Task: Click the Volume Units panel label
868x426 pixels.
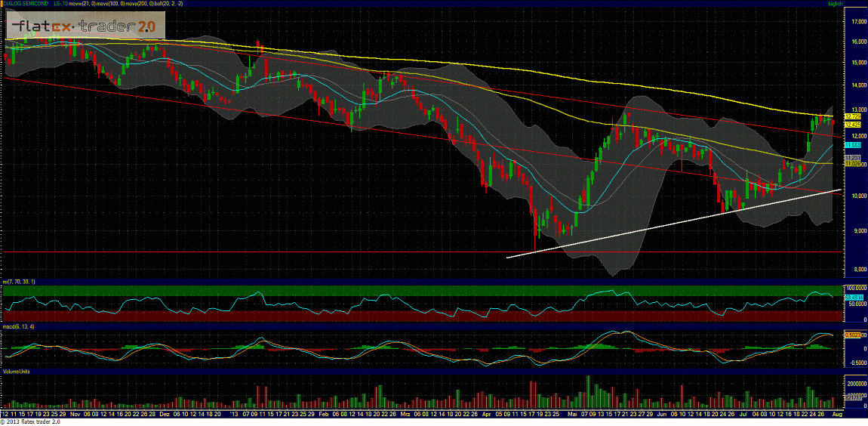Action: coord(16,370)
